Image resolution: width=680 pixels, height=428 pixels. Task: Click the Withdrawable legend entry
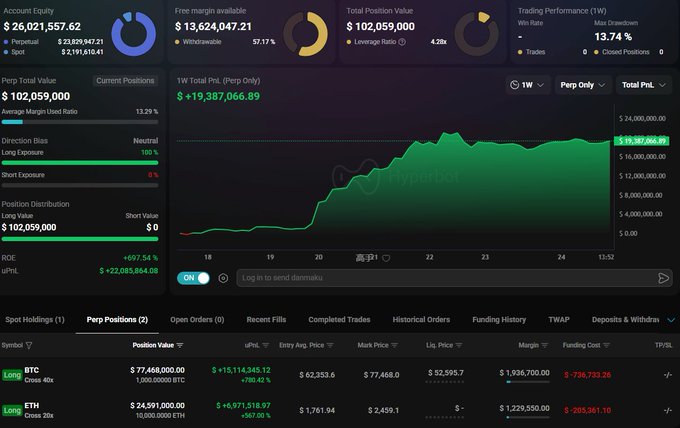(x=198, y=42)
